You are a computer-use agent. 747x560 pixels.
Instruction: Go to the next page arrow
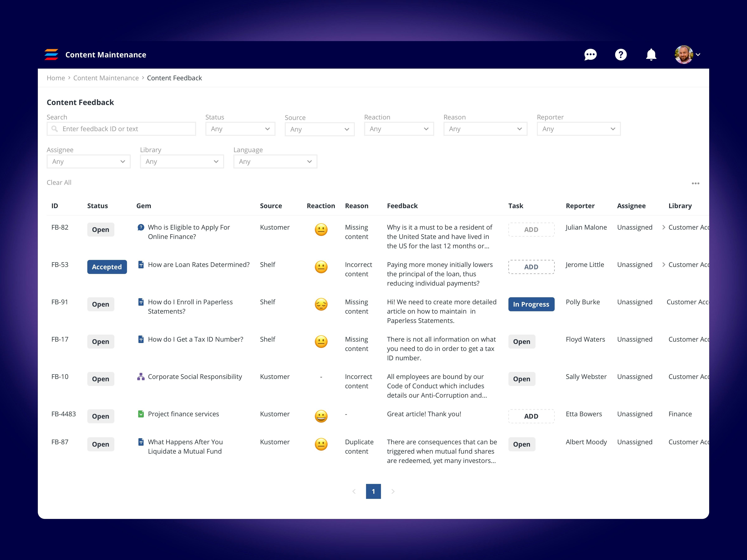(393, 491)
